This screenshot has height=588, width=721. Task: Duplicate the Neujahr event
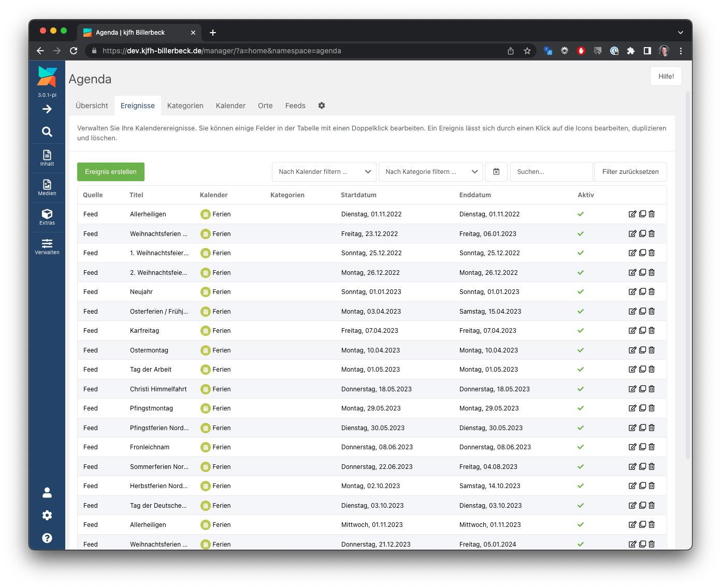pos(642,292)
